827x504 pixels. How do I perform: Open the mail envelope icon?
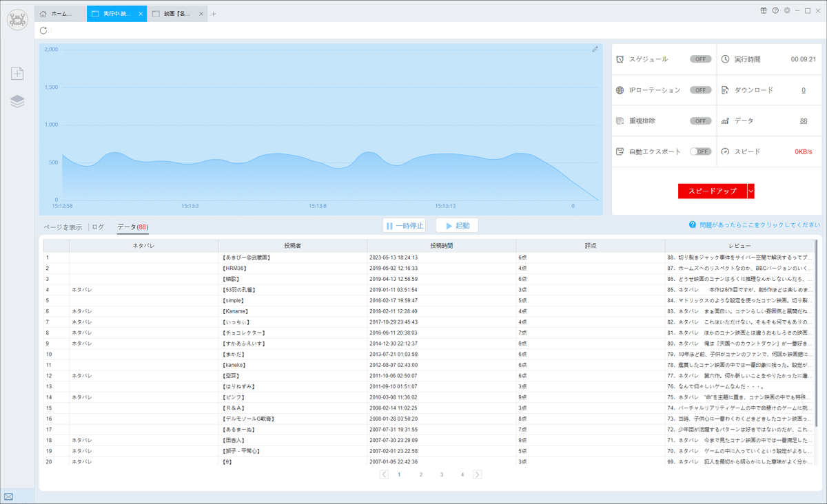point(8,496)
